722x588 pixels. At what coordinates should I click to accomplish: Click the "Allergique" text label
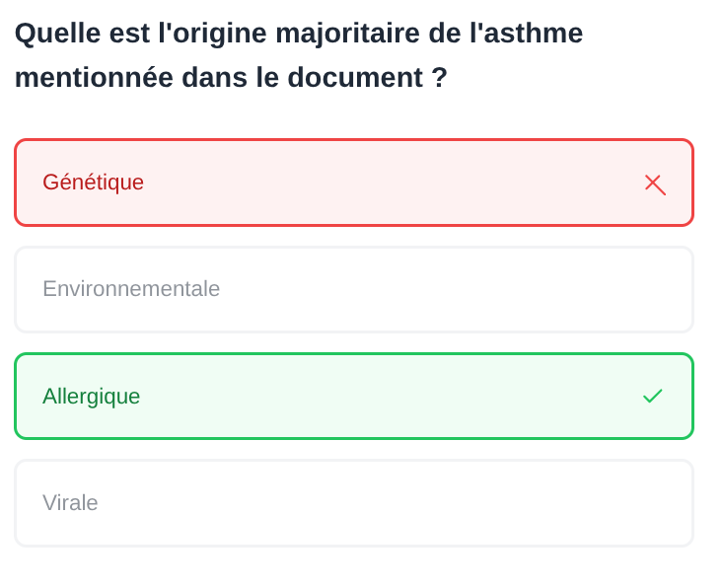pyautogui.click(x=91, y=396)
